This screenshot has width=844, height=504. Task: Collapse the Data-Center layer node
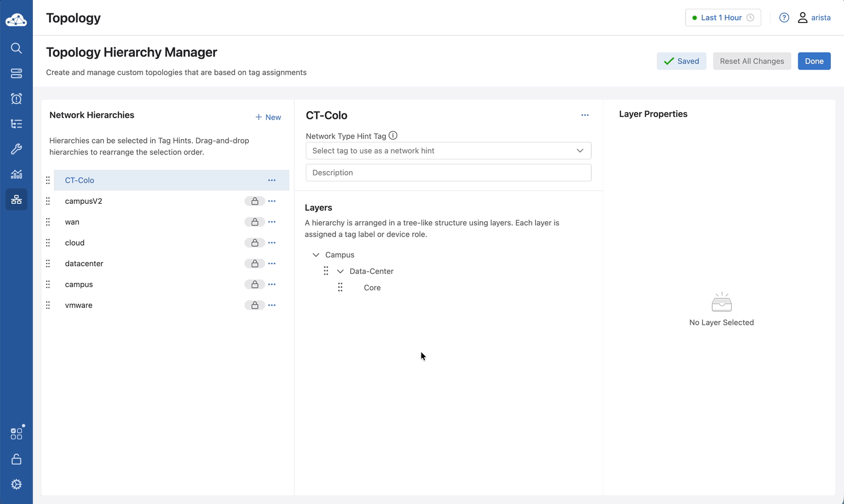tap(340, 271)
